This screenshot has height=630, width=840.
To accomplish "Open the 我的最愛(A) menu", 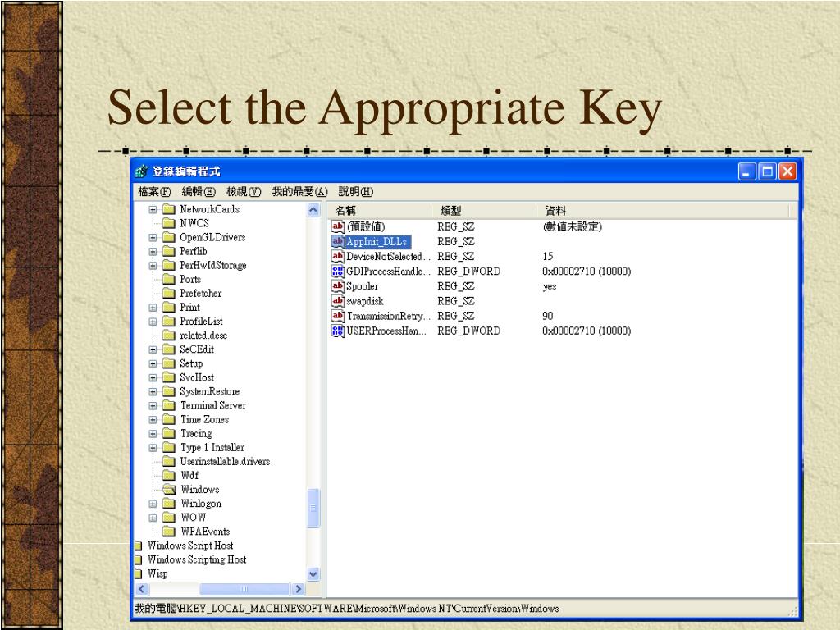I will pos(299,191).
